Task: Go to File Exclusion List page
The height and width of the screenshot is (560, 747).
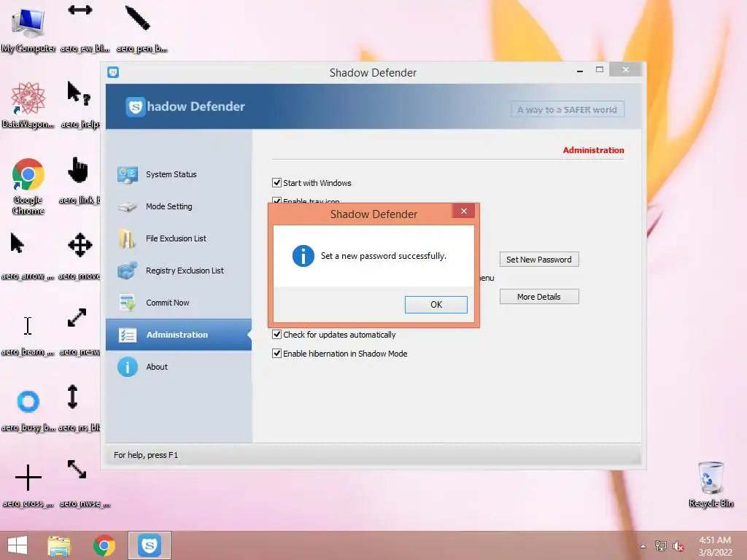Action: [176, 238]
